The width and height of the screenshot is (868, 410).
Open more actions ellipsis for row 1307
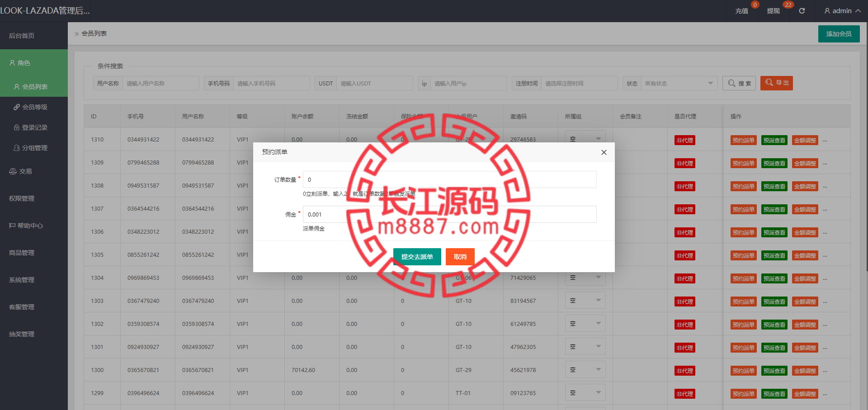click(x=825, y=210)
